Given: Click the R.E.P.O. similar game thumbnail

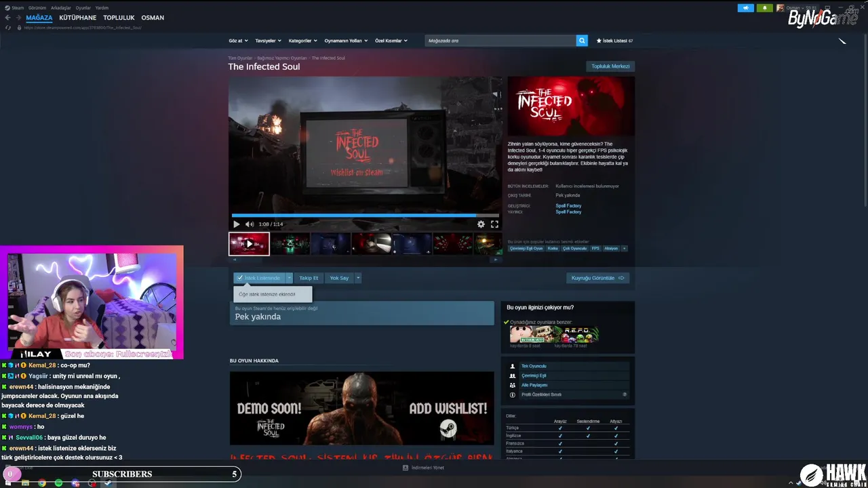Looking at the screenshot, I should click(576, 334).
